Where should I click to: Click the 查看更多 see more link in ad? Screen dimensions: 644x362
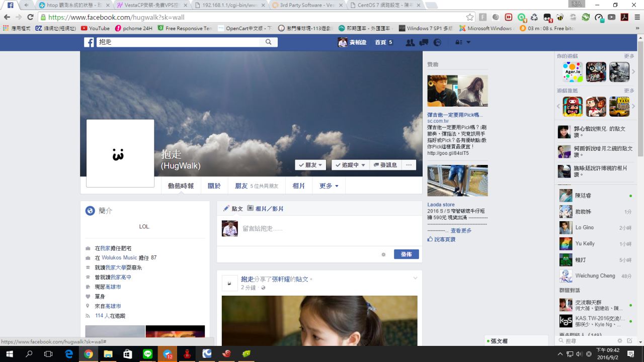(x=461, y=231)
